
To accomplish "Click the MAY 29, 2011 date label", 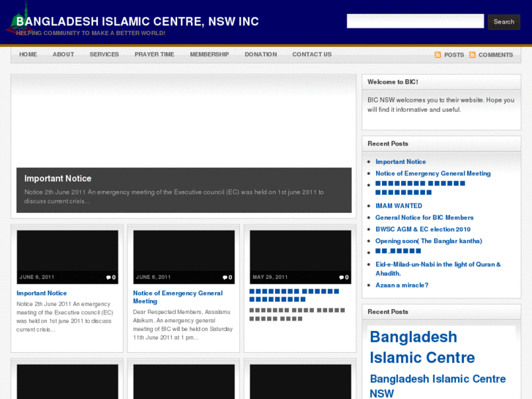I will click(x=270, y=277).
